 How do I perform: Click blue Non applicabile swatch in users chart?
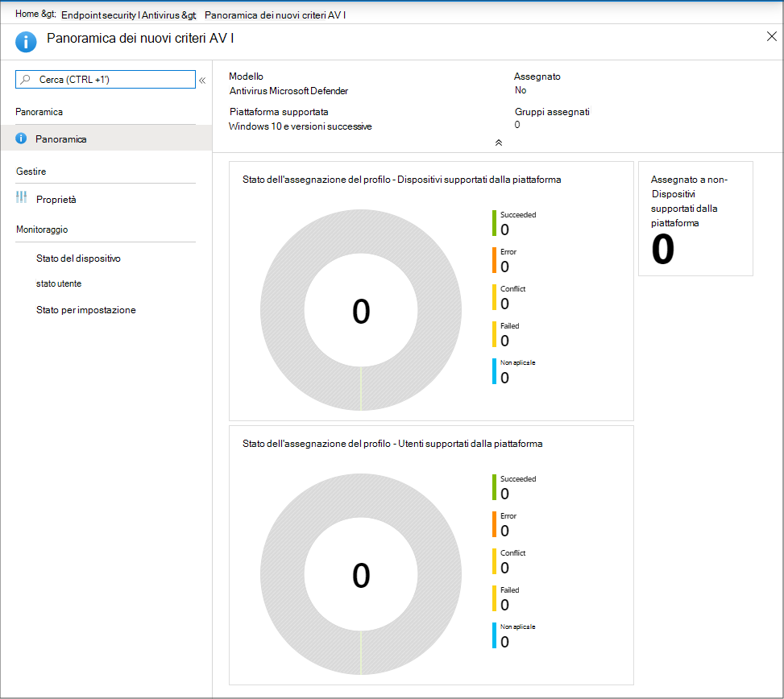494,635
